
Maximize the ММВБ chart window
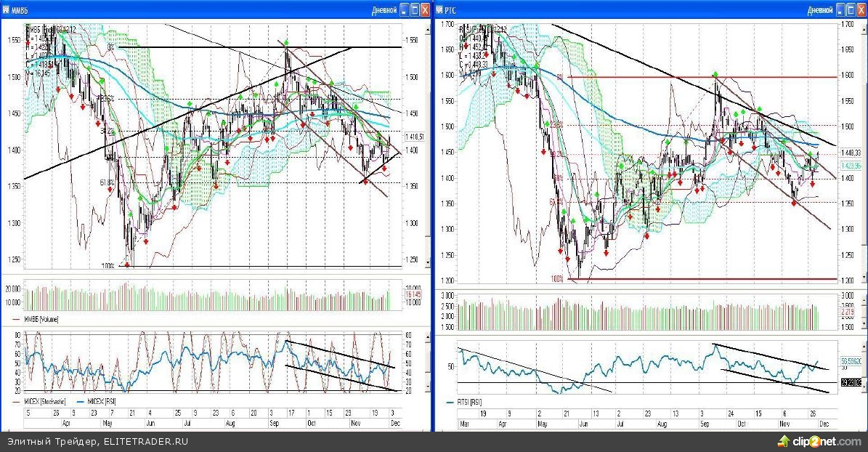[x=415, y=9]
